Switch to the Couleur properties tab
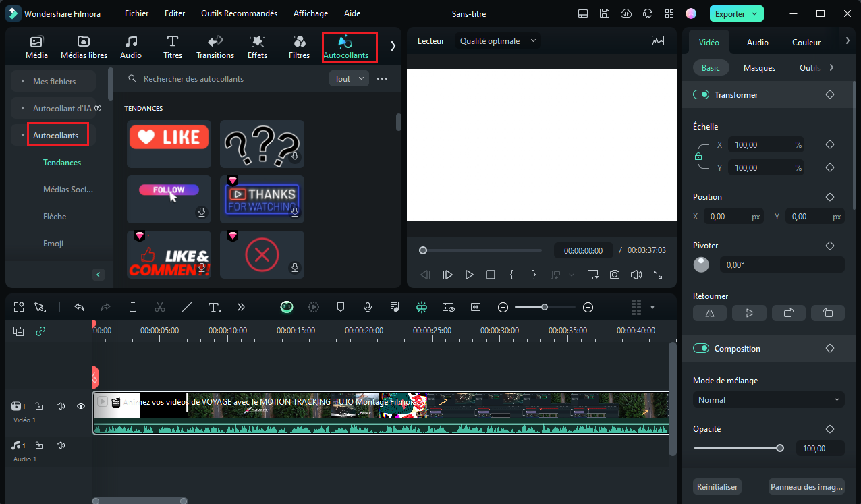The height and width of the screenshot is (504, 861). (x=806, y=42)
